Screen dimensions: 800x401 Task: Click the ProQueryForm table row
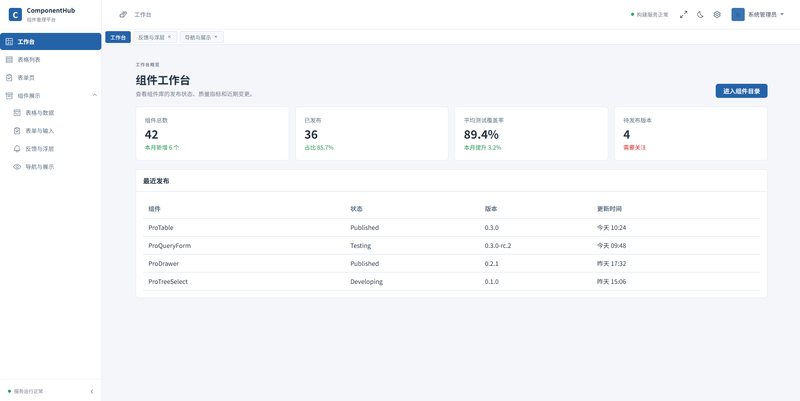(451, 245)
